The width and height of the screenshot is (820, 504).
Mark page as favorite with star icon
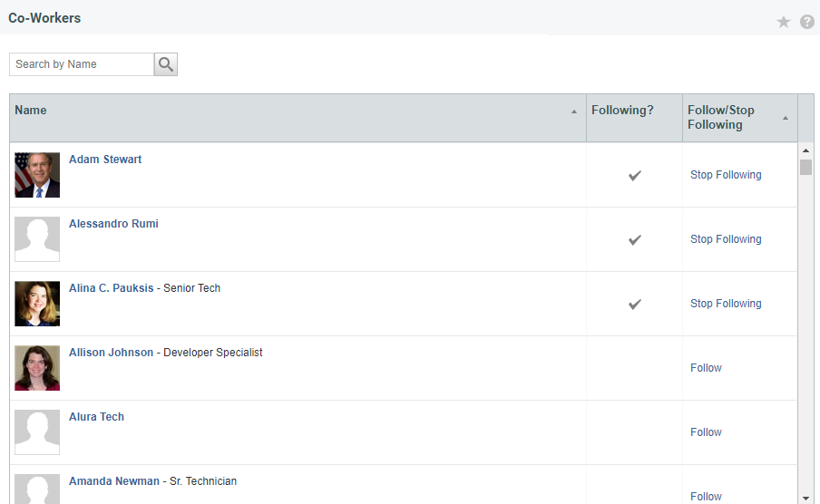784,22
